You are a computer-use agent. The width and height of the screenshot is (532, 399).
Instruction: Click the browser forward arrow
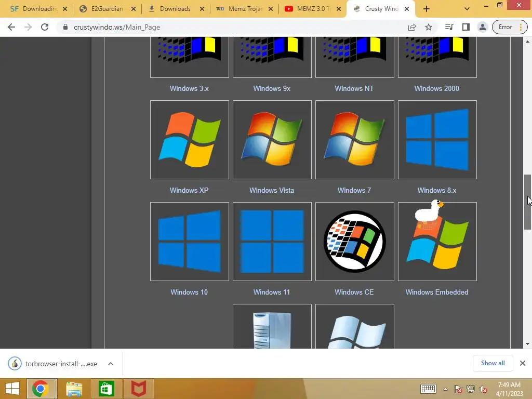pos(28,27)
